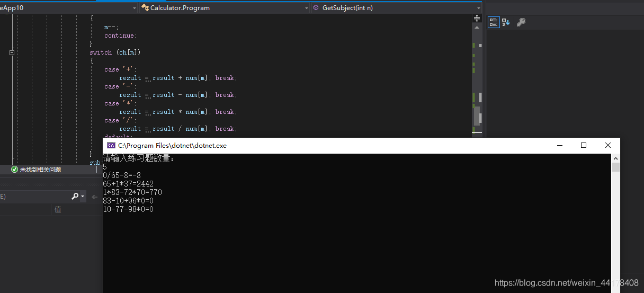Open the GetSubject(int n) member dropdown

coord(479,8)
